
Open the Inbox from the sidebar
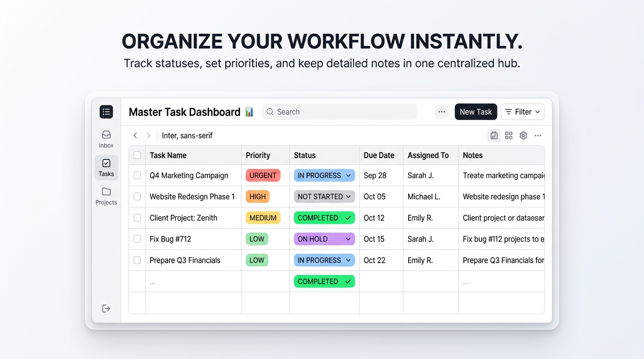[106, 139]
